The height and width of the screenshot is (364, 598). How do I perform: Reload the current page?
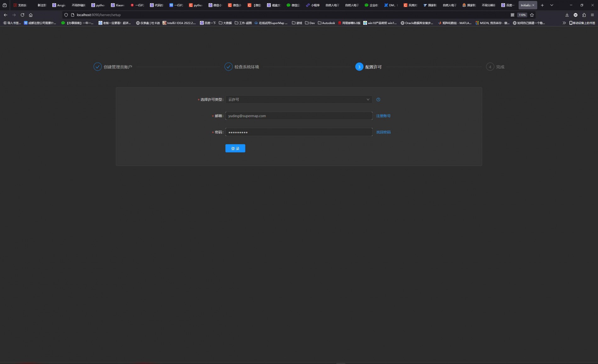click(x=22, y=15)
